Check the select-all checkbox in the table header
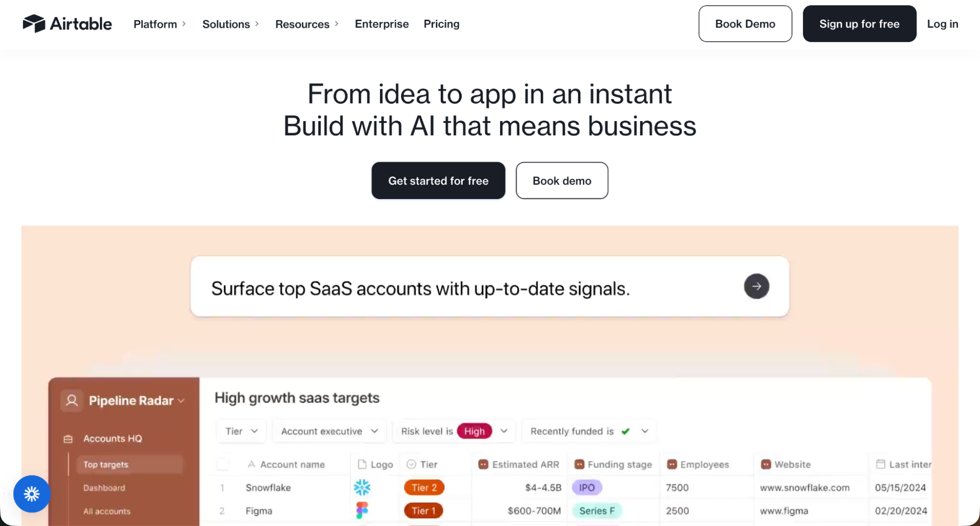Image resolution: width=980 pixels, height=526 pixels. (223, 464)
